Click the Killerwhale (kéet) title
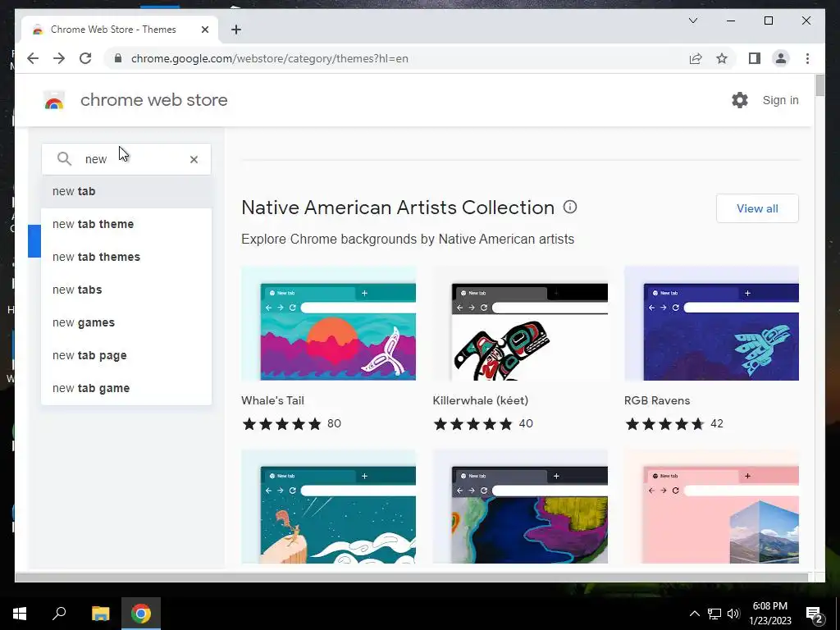840x630 pixels. 481,400
